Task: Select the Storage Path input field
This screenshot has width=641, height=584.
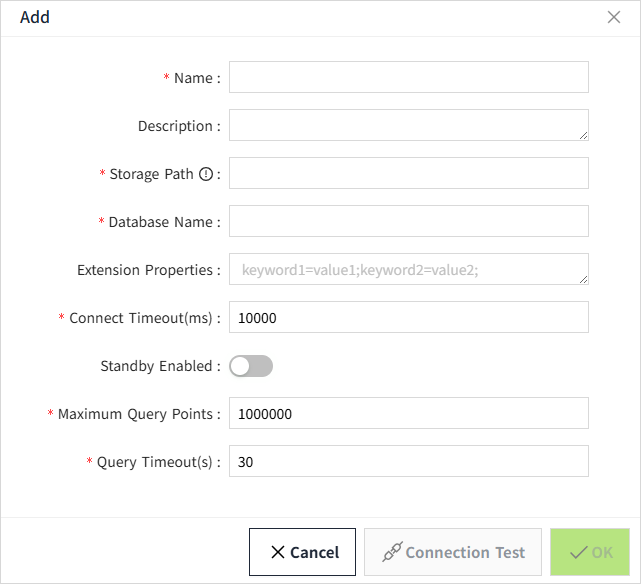Action: (408, 173)
